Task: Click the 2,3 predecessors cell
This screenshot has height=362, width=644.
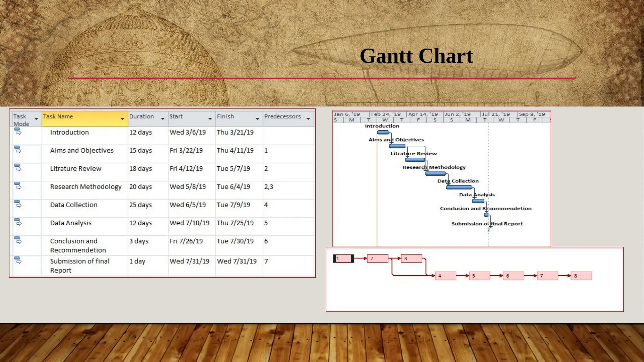Action: tap(289, 190)
